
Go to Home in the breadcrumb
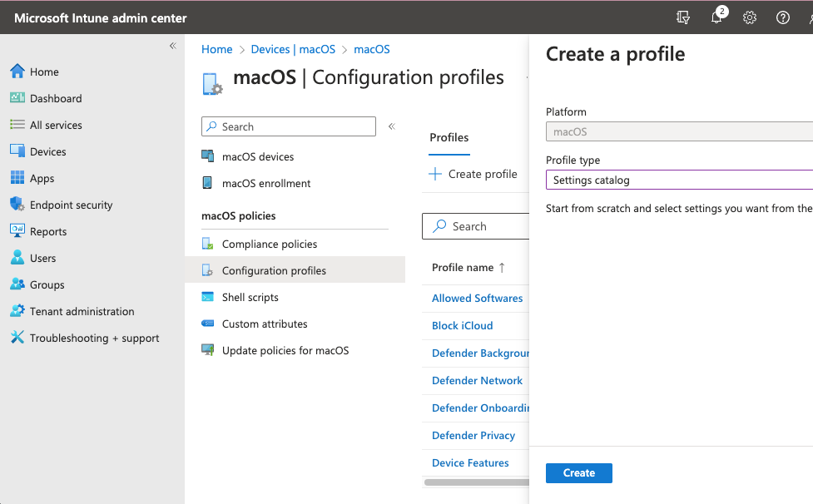(x=216, y=49)
